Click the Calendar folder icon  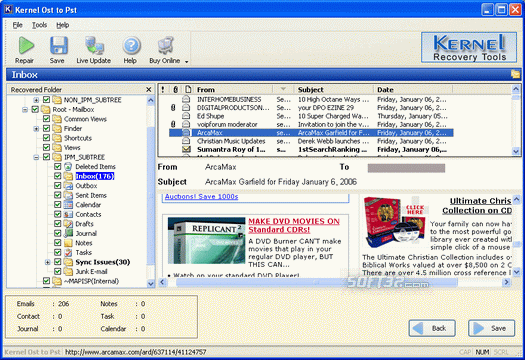click(68, 205)
